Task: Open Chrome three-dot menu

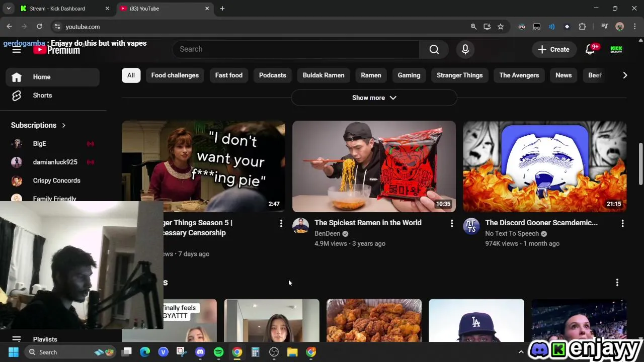Action: click(x=634, y=27)
